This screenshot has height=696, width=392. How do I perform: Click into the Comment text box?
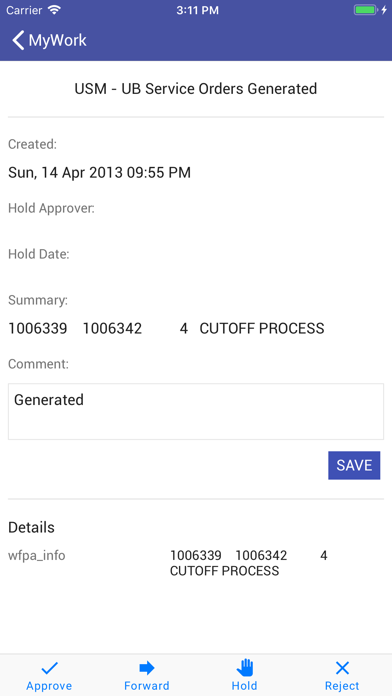196,411
